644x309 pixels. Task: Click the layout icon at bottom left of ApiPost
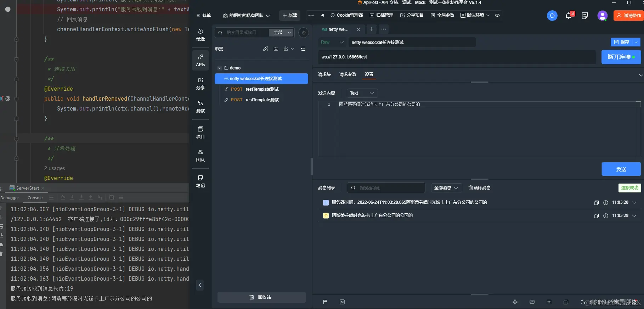tap(325, 302)
